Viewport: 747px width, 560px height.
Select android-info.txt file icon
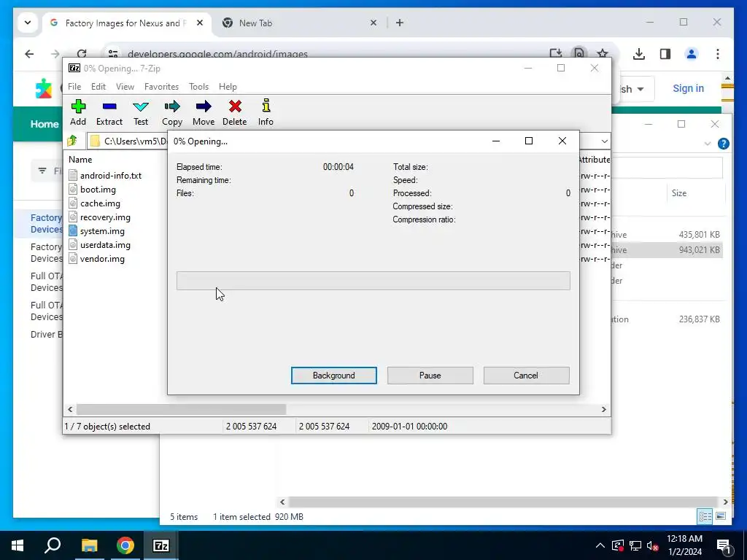click(73, 175)
